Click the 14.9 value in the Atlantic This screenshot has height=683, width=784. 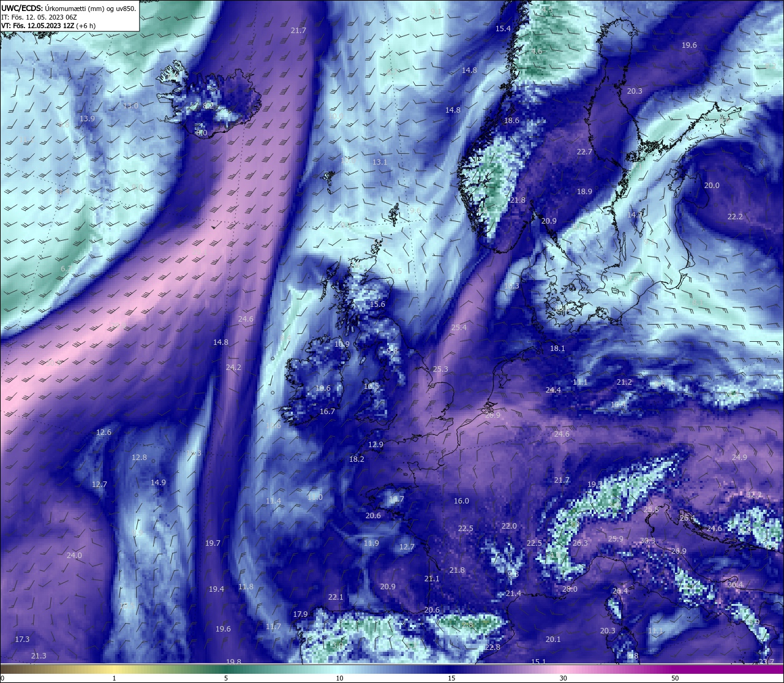158,483
